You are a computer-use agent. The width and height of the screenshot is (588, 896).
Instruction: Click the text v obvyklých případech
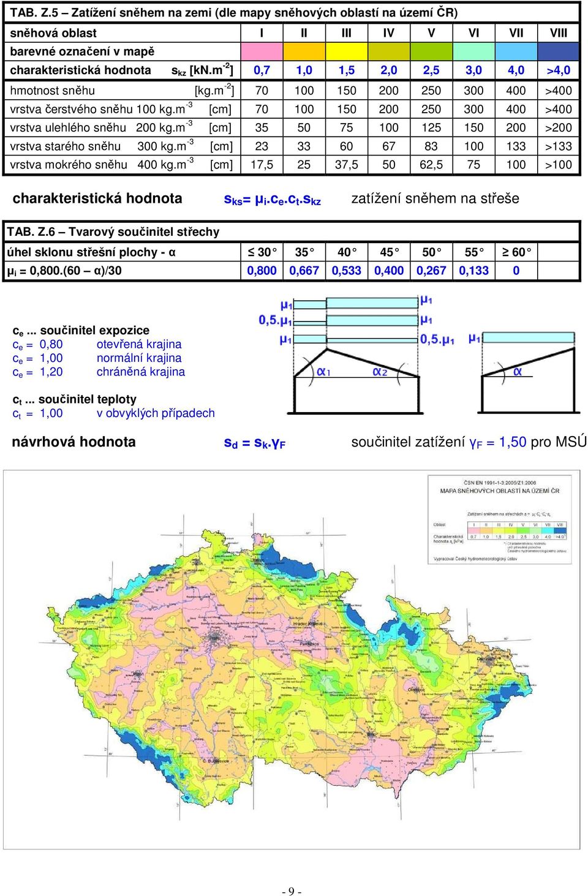click(156, 413)
